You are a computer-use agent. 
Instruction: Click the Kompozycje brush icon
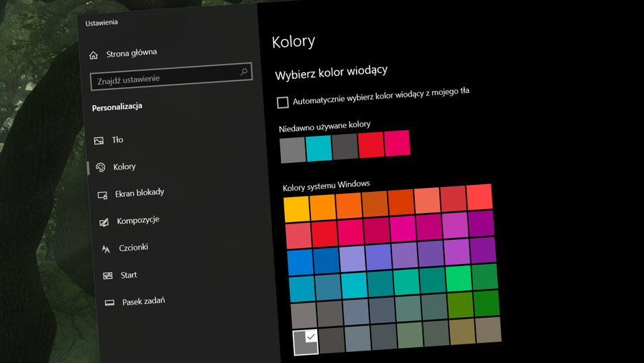(104, 222)
